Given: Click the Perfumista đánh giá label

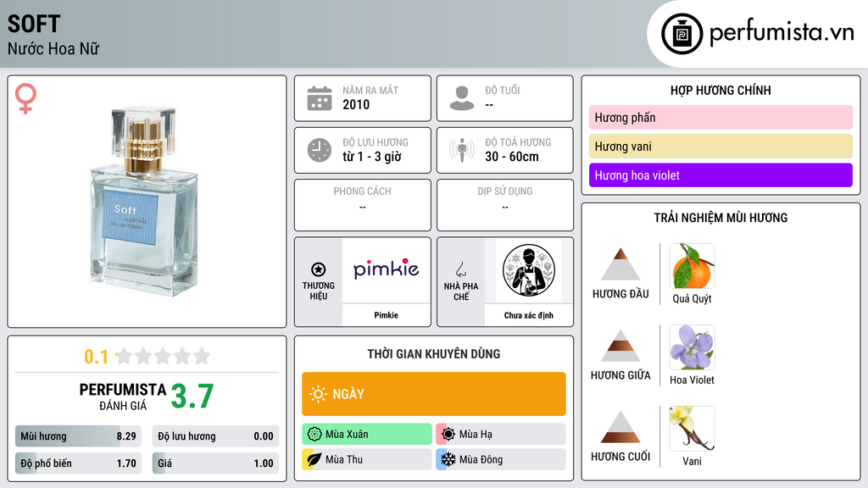Looking at the screenshot, I should pos(123,396).
